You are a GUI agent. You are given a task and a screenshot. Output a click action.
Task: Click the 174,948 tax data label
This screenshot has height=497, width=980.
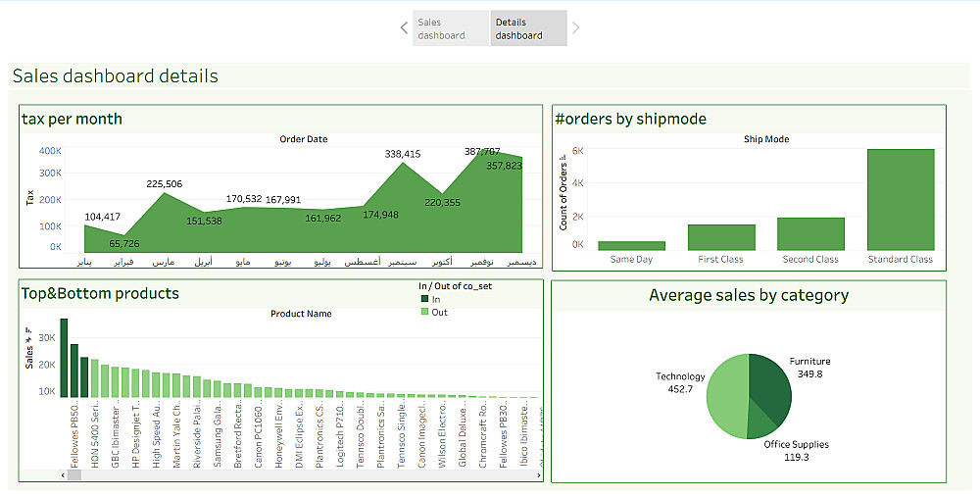380,215
